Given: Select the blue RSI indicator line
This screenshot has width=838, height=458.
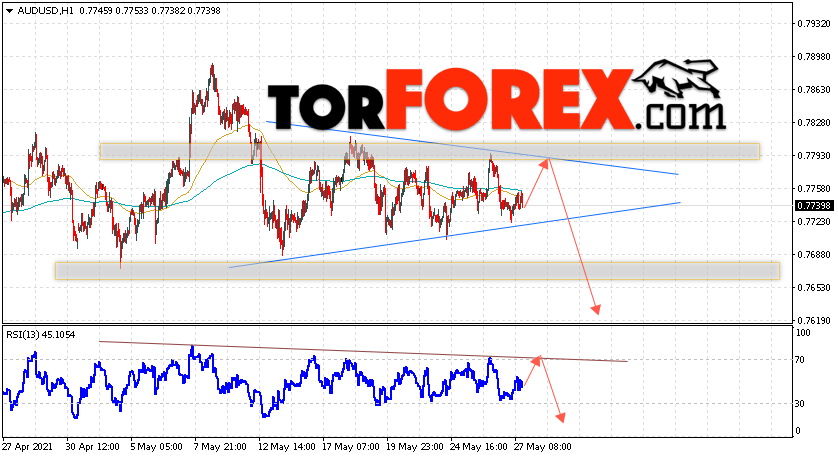Looking at the screenshot, I should (x=262, y=382).
